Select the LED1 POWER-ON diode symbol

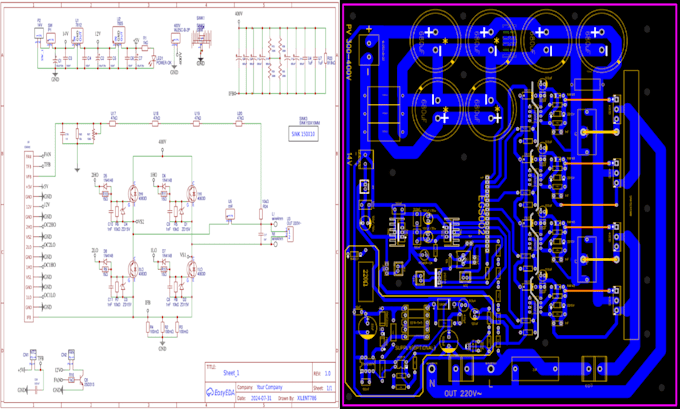tap(152, 60)
